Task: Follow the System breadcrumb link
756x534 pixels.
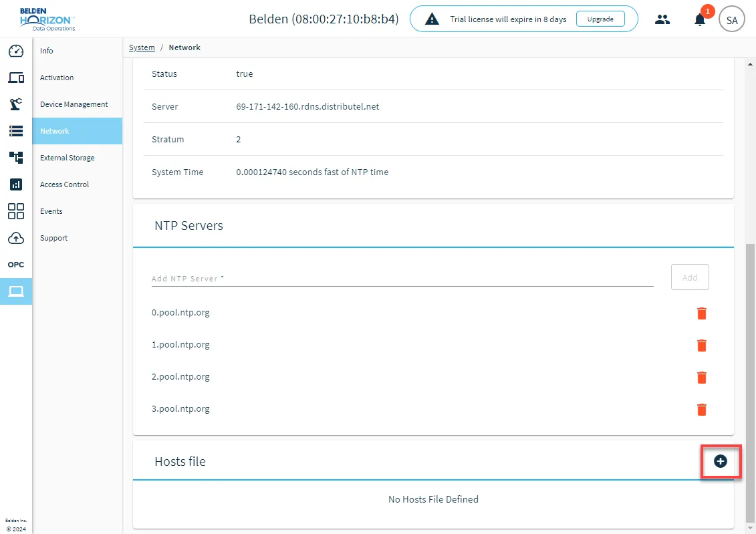Action: click(142, 47)
